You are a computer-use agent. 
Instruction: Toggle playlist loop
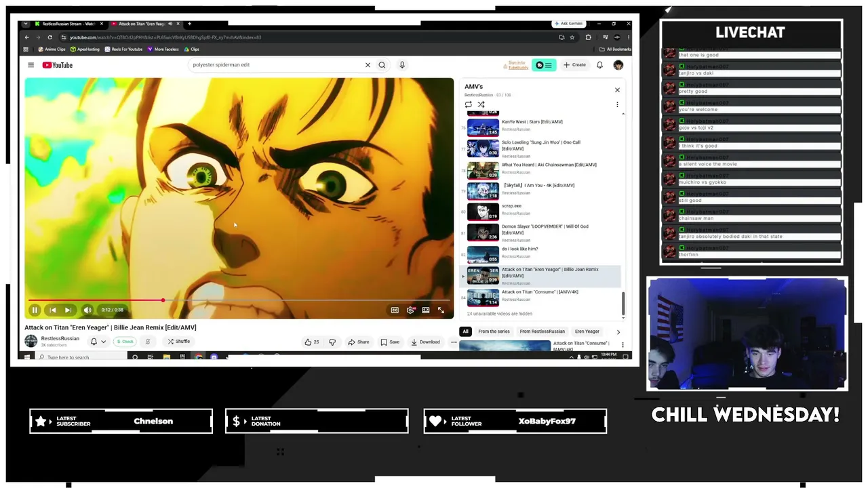(468, 104)
